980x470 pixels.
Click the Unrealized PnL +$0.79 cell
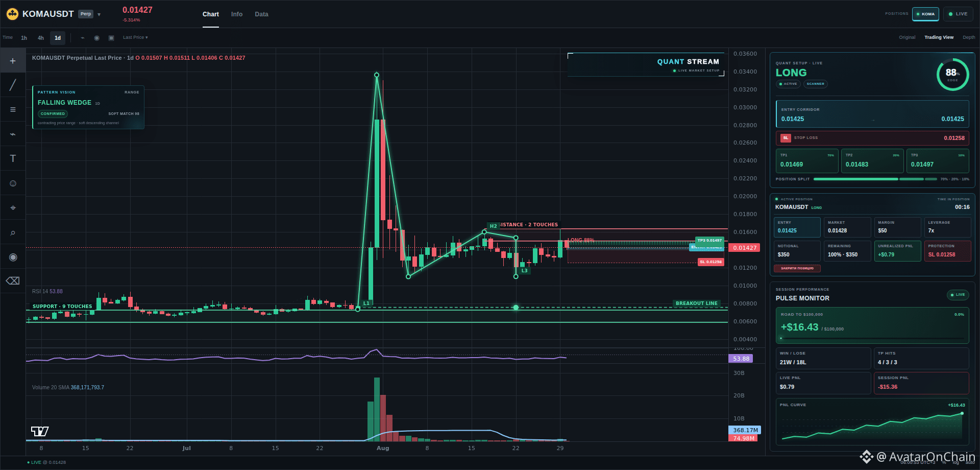pyautogui.click(x=897, y=251)
